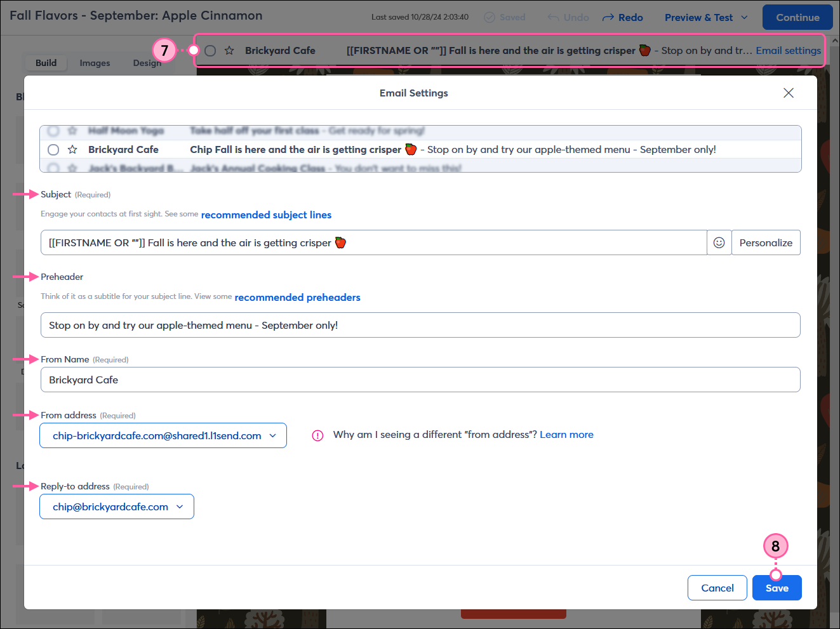Open recommended subject lines link

point(266,215)
